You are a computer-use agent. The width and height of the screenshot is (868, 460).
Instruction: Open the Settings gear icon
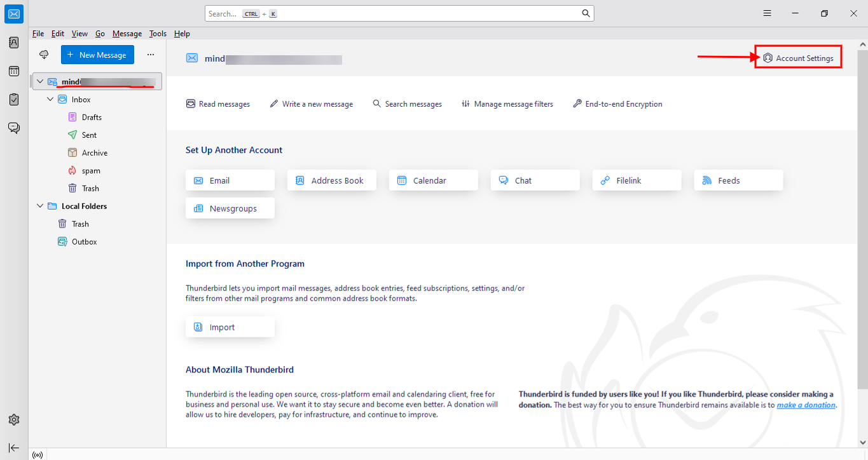point(14,420)
